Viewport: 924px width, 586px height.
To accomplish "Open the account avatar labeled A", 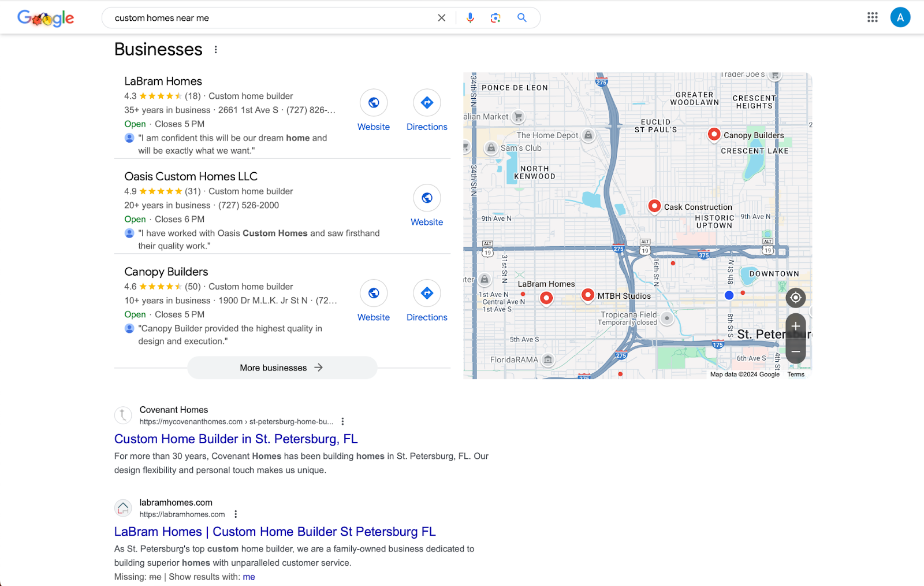I will pyautogui.click(x=900, y=17).
